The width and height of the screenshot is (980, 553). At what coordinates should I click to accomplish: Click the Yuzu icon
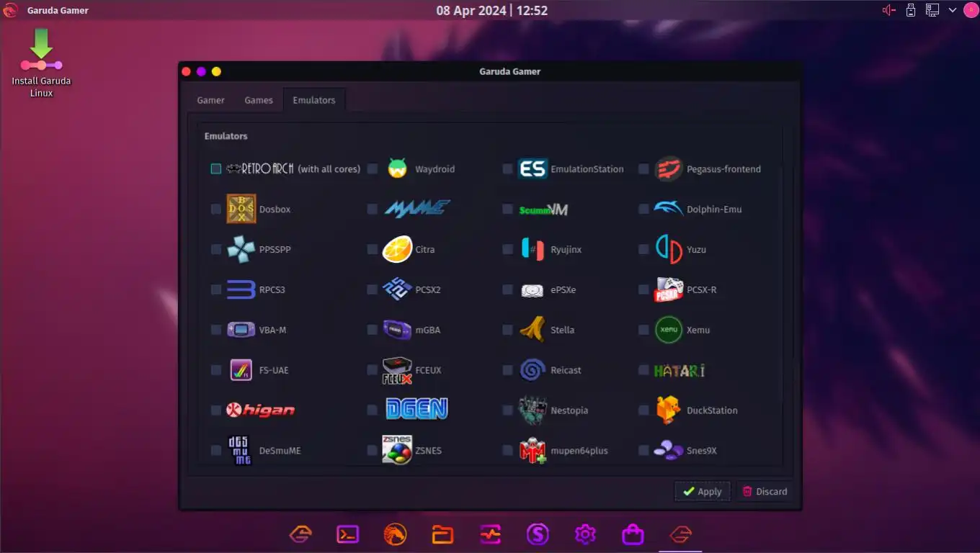click(669, 249)
